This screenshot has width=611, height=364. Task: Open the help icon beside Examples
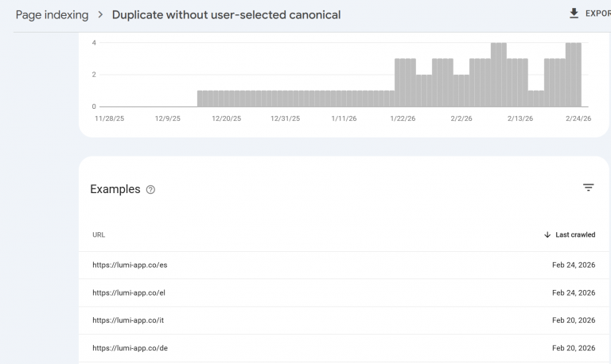[x=151, y=190]
